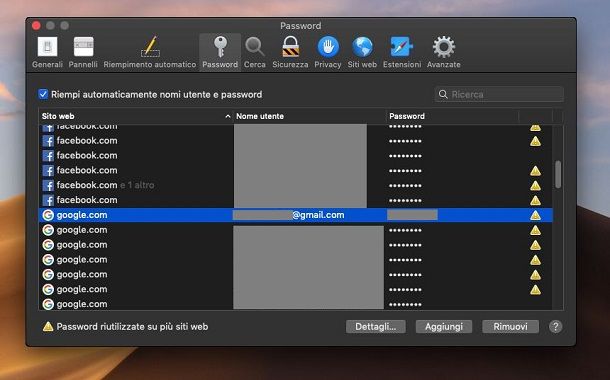Click the Rimuovi button
Image resolution: width=610 pixels, height=380 pixels.
coord(510,327)
